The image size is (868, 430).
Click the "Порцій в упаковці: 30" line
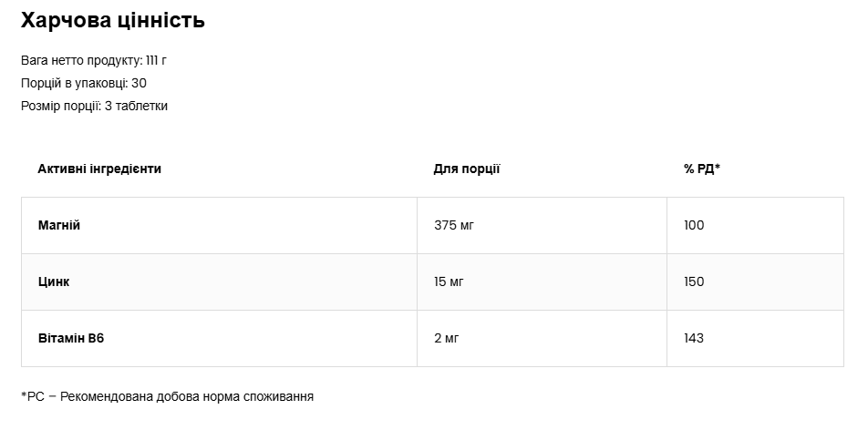[84, 83]
